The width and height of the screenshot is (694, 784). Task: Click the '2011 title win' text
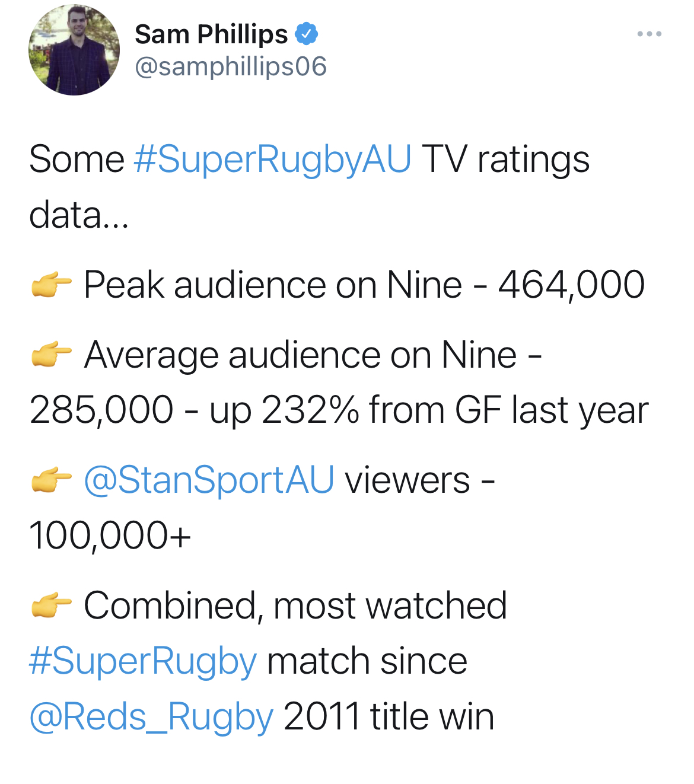389,717
